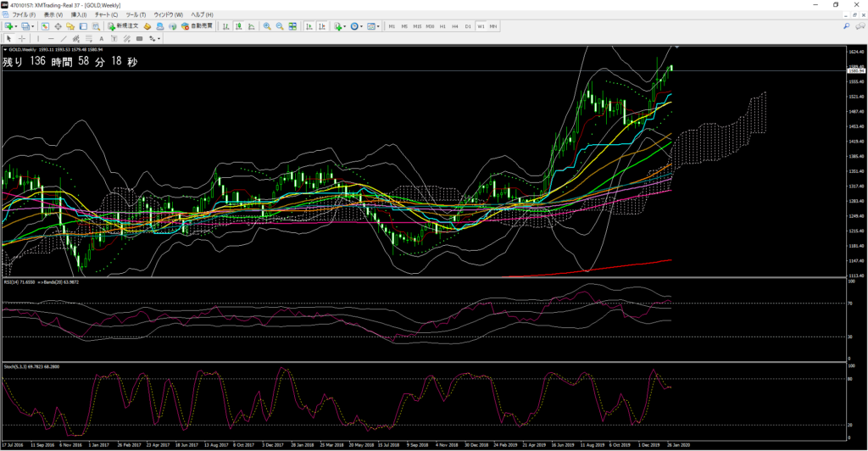Switch chart to candlesticks type
The width and height of the screenshot is (868, 451).
click(238, 26)
